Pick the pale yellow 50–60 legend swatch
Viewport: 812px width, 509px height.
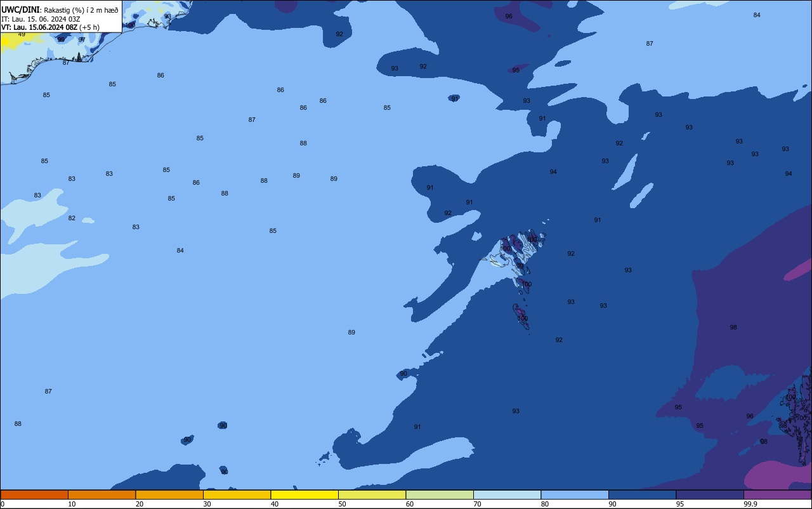point(372,494)
